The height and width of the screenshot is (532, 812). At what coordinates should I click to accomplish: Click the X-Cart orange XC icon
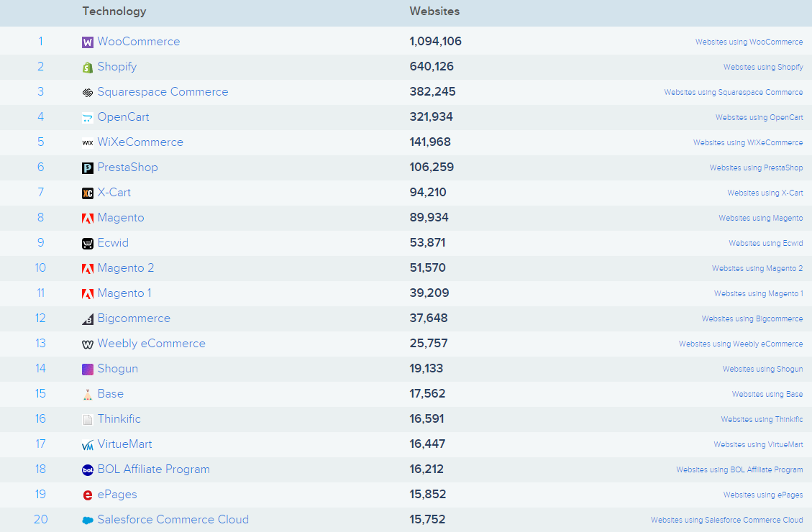tap(88, 193)
